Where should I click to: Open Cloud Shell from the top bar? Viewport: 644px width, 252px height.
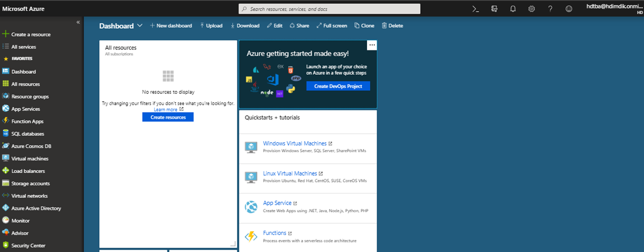tap(476, 9)
